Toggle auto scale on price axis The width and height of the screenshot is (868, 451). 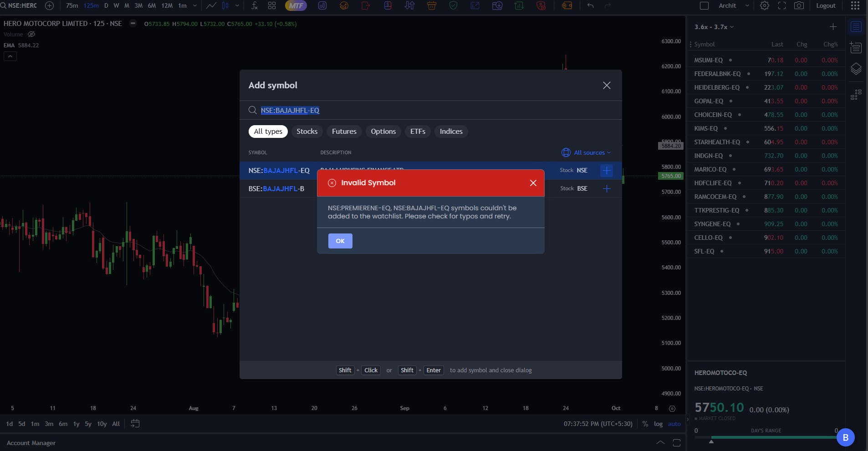coord(674,424)
